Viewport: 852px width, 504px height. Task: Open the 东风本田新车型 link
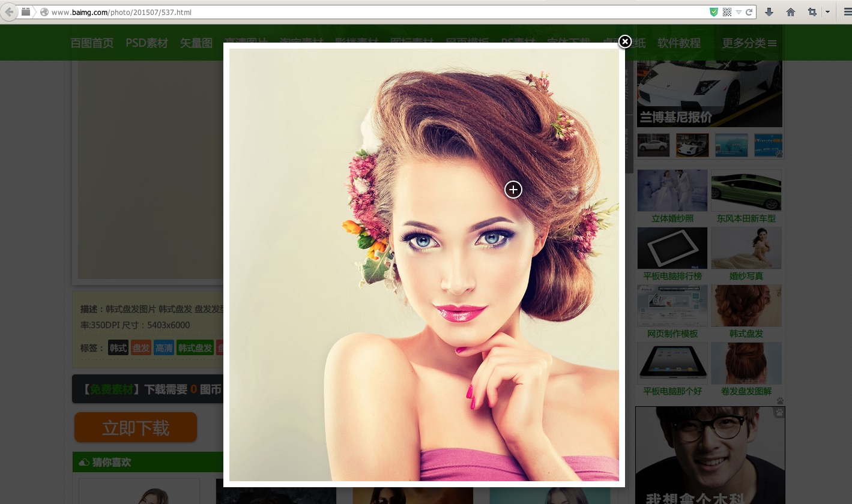pyautogui.click(x=746, y=218)
